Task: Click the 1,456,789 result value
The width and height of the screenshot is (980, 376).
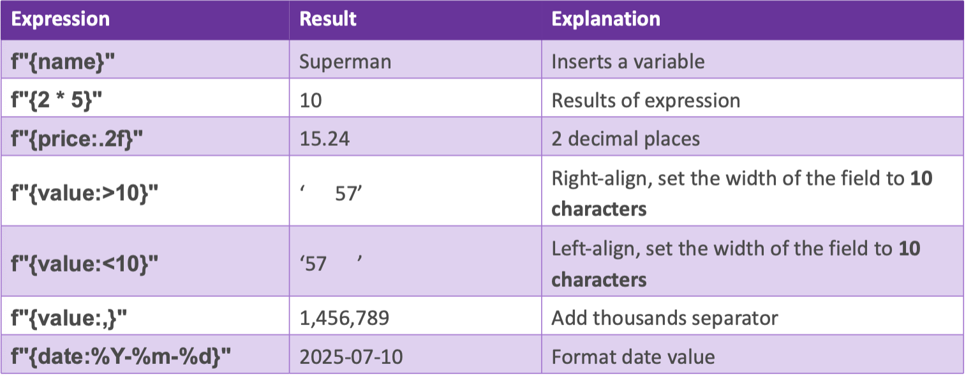Action: [x=345, y=317]
